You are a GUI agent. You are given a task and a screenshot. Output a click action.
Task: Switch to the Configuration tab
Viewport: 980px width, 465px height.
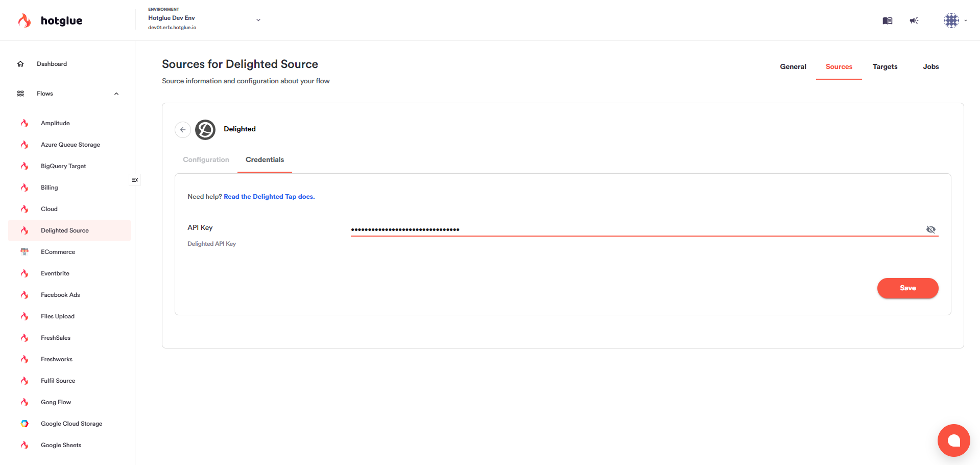pyautogui.click(x=206, y=160)
